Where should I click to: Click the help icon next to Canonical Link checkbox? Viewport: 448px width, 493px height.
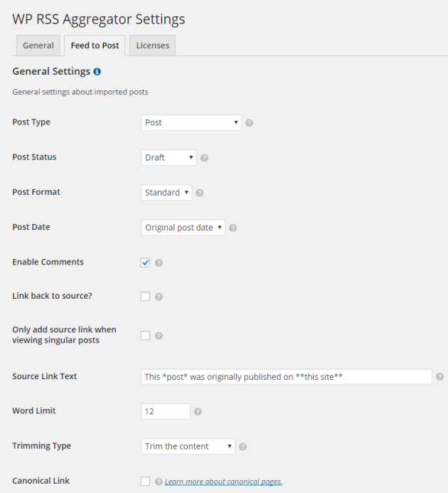[159, 482]
